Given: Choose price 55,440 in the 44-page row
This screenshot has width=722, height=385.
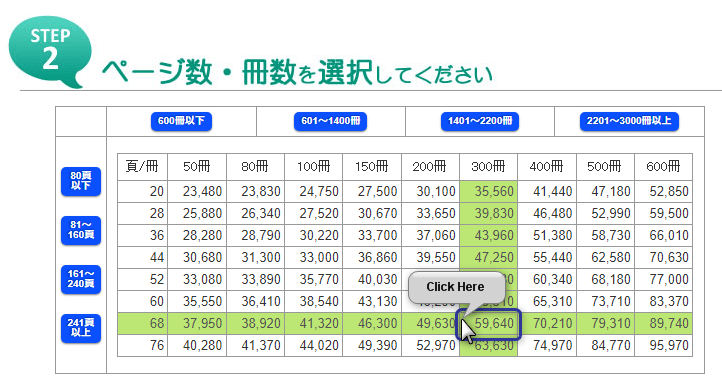Looking at the screenshot, I should (547, 258).
